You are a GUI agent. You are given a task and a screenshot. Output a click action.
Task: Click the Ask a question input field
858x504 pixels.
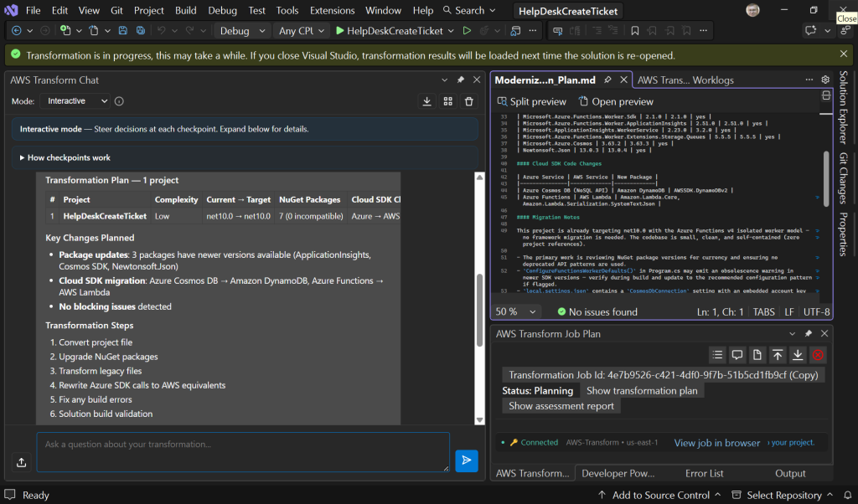pos(243,452)
